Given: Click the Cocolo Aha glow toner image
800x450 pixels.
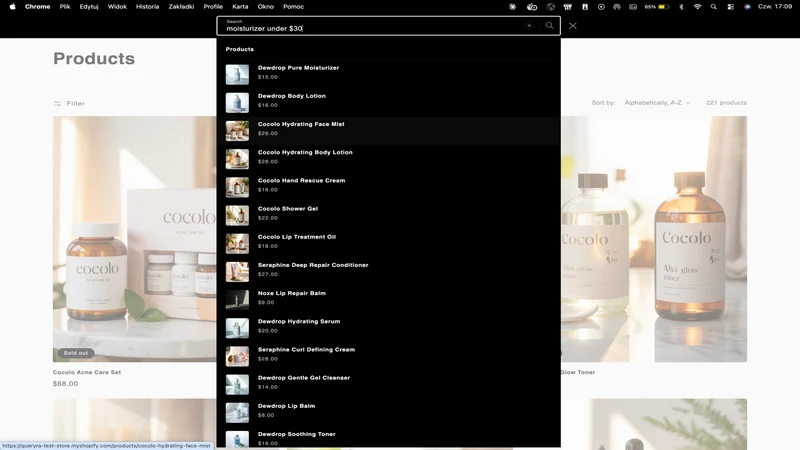Looking at the screenshot, I should click(x=654, y=239).
